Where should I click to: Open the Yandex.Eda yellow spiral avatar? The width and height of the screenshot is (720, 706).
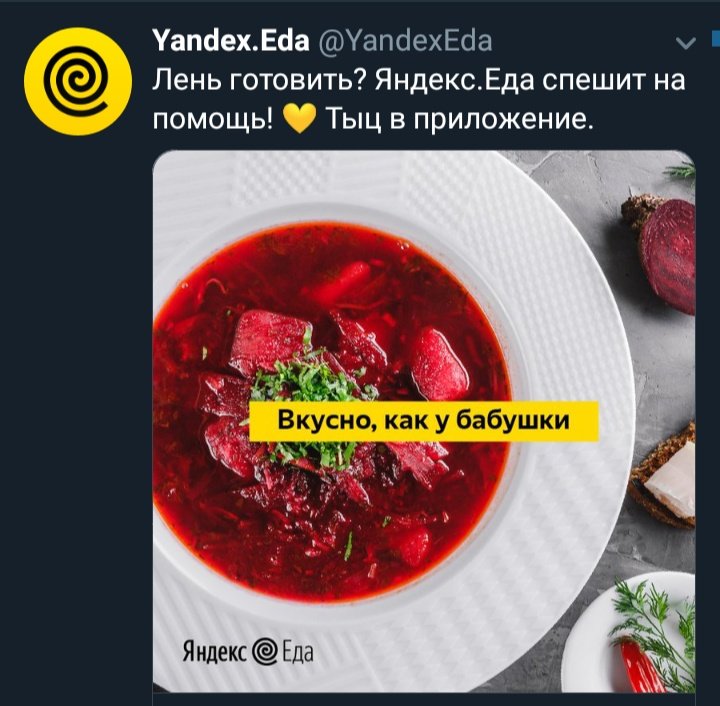(78, 81)
